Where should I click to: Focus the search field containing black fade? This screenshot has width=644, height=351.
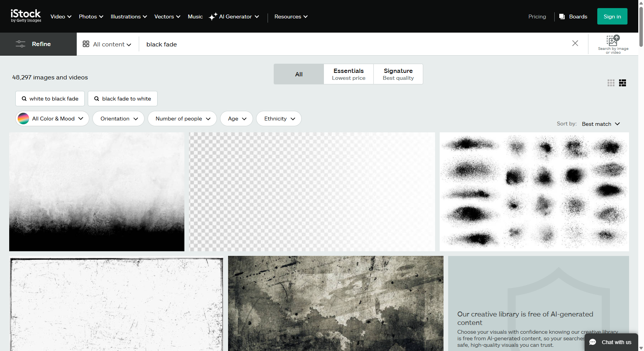click(x=355, y=44)
